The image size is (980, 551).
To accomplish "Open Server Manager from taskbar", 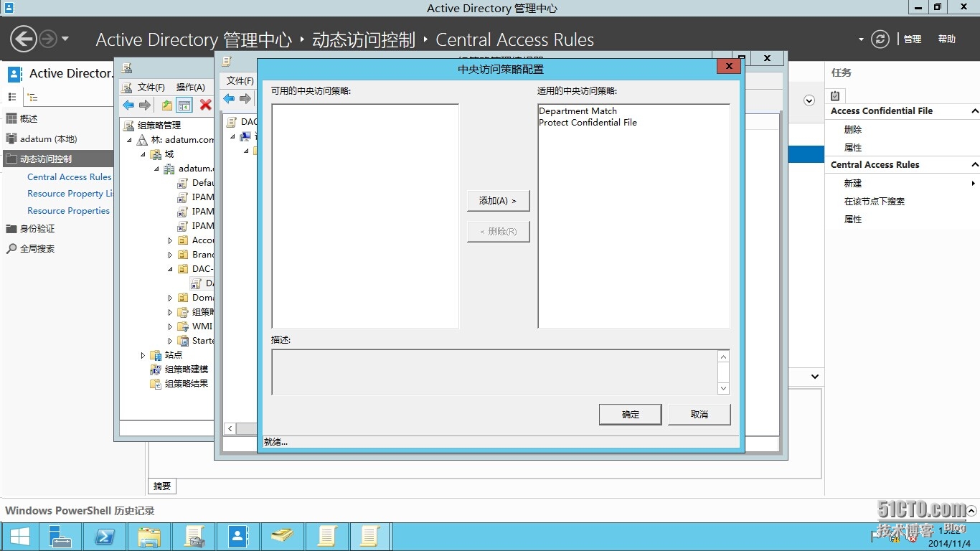I will (x=60, y=537).
